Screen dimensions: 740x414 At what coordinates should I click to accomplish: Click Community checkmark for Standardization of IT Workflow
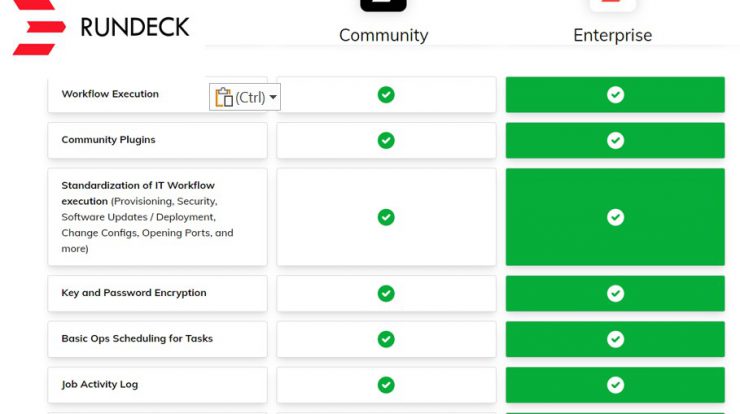point(386,217)
